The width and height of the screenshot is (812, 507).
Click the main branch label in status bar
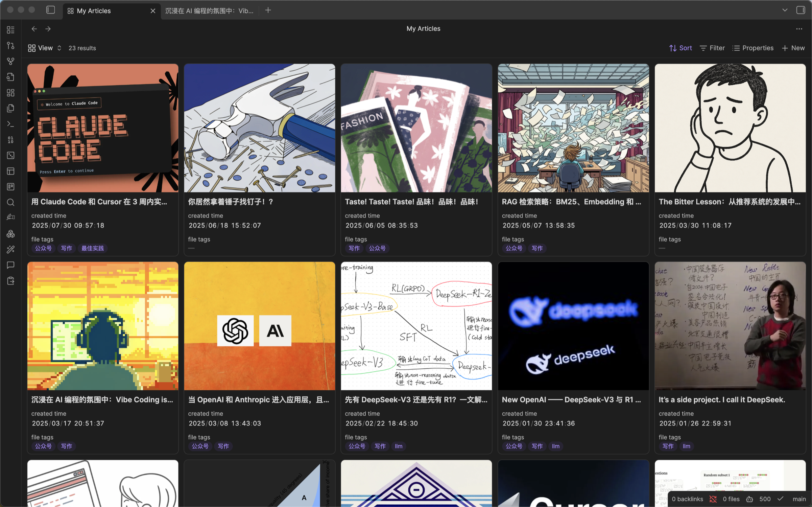[799, 499]
